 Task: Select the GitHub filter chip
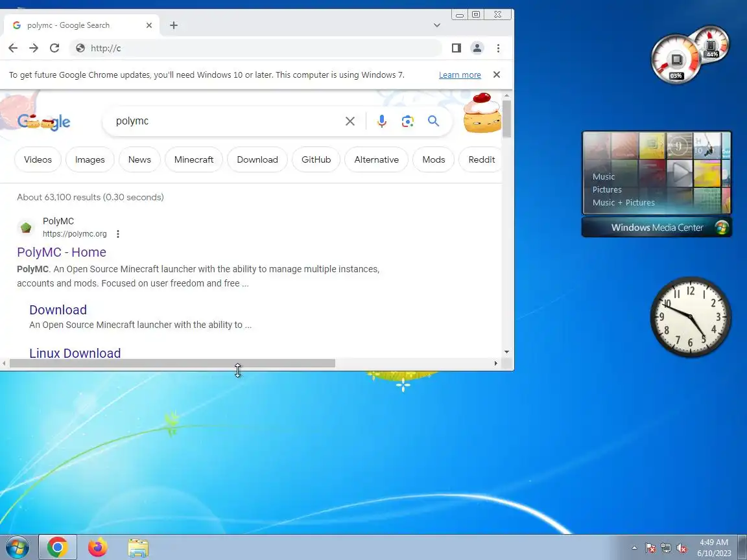(x=316, y=159)
